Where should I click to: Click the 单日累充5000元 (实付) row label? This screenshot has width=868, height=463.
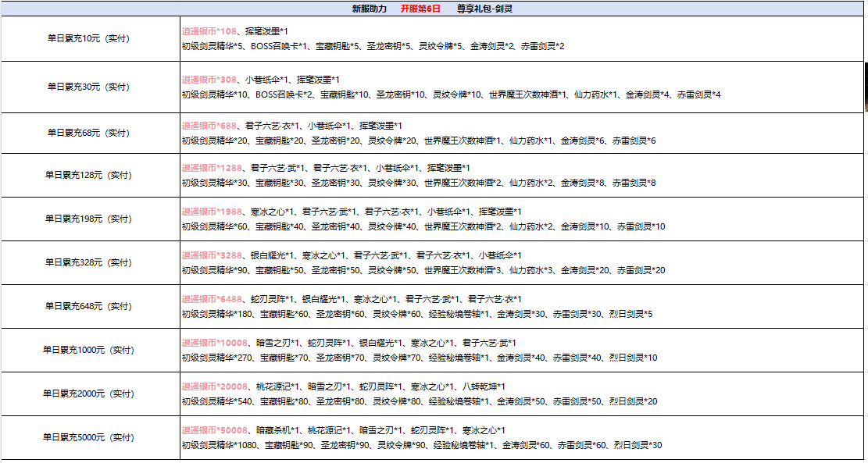(x=88, y=438)
